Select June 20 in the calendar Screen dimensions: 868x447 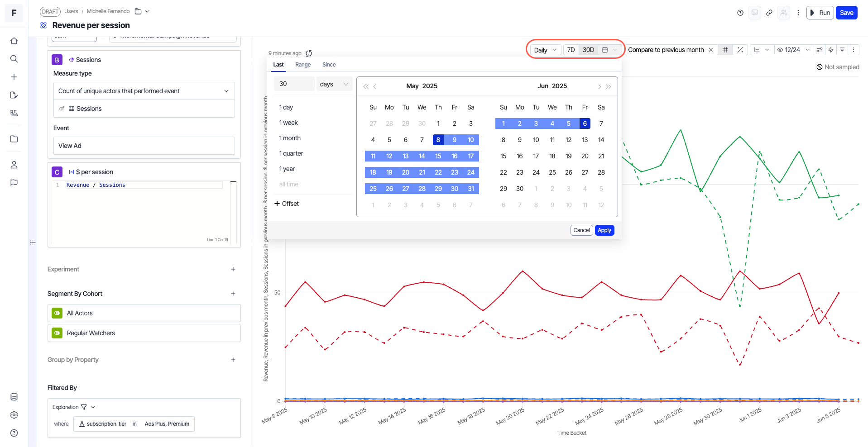(585, 156)
